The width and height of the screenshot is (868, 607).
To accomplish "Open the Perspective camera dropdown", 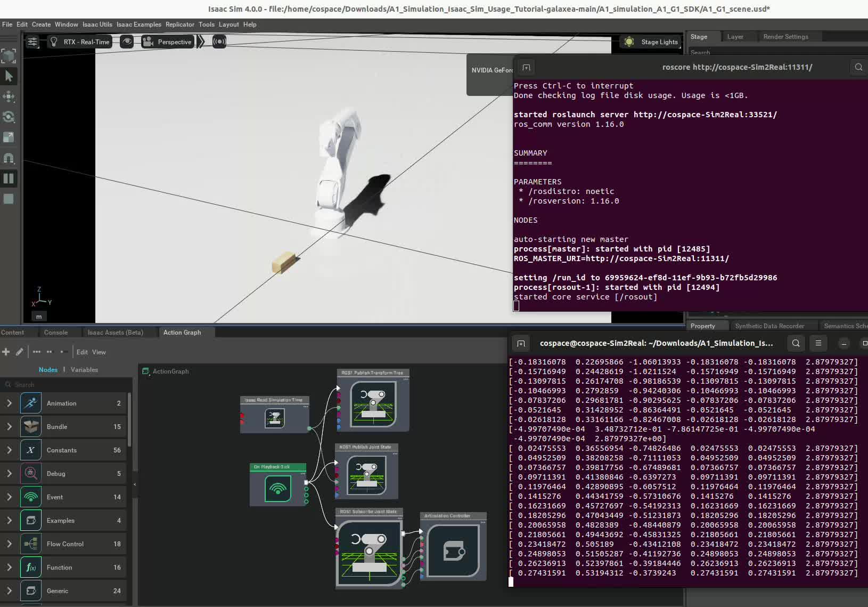I will [167, 42].
